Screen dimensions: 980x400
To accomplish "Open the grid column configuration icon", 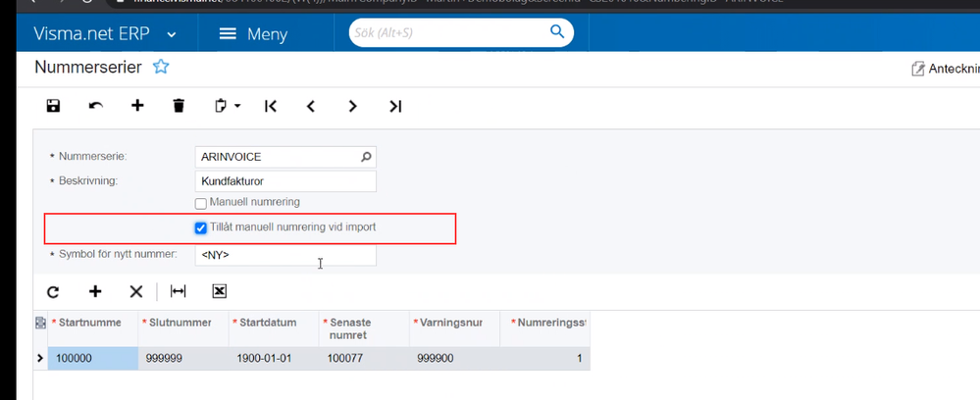I will click(x=40, y=324).
